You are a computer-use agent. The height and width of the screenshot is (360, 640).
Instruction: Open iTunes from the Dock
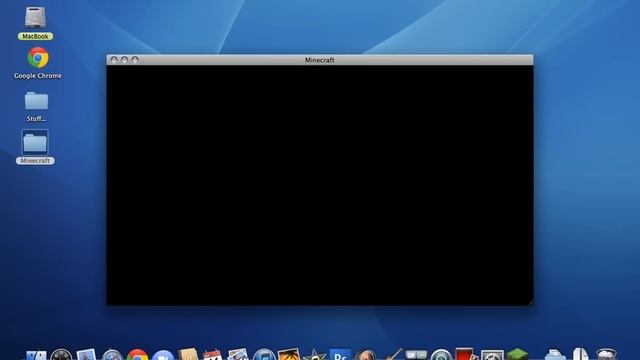click(264, 355)
